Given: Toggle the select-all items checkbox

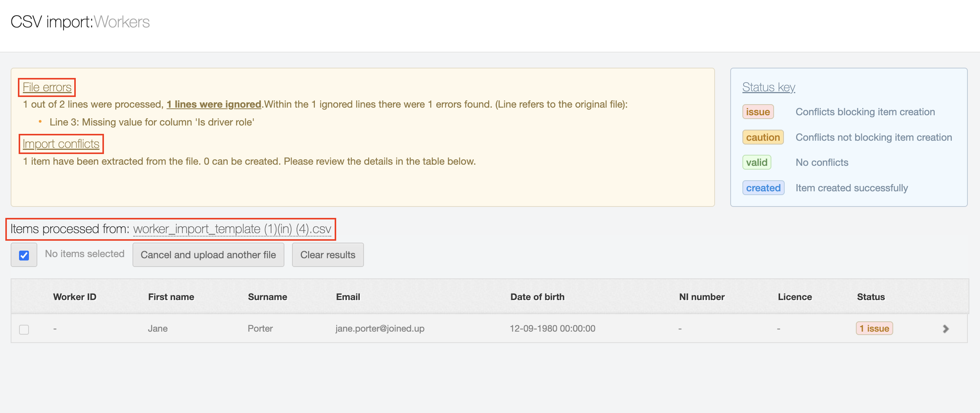Looking at the screenshot, I should [x=24, y=255].
